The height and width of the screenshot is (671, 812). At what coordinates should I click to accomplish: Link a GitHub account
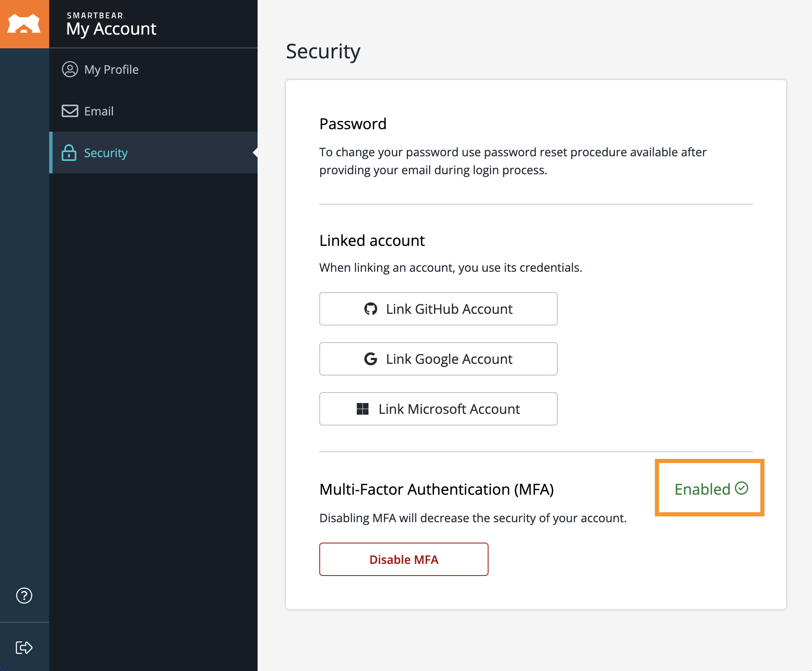coord(438,309)
